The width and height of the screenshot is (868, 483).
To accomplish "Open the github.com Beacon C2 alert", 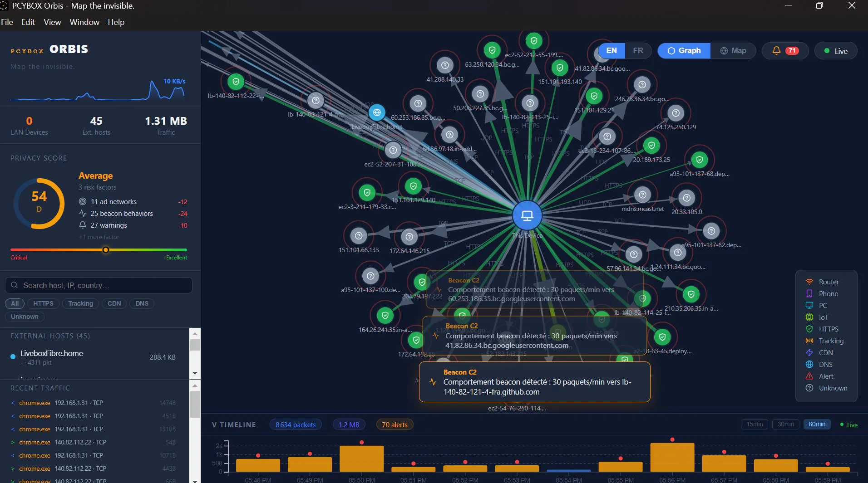I will pyautogui.click(x=534, y=382).
